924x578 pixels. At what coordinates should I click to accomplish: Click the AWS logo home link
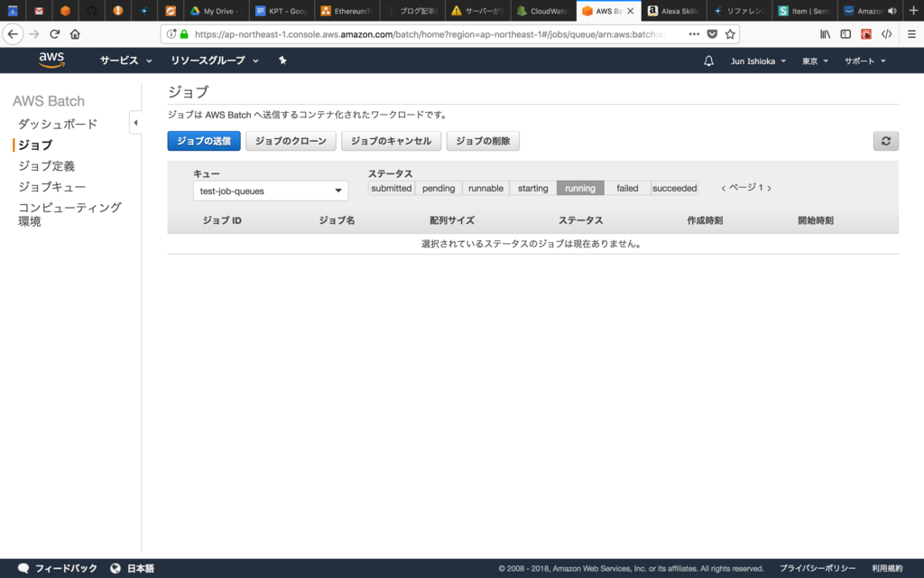(x=51, y=61)
